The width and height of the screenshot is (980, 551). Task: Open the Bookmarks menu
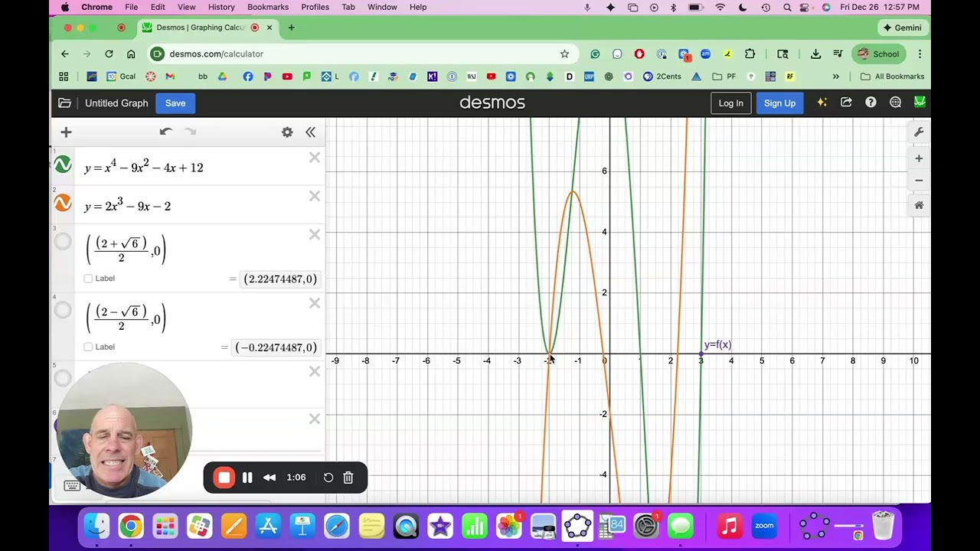[x=268, y=7]
